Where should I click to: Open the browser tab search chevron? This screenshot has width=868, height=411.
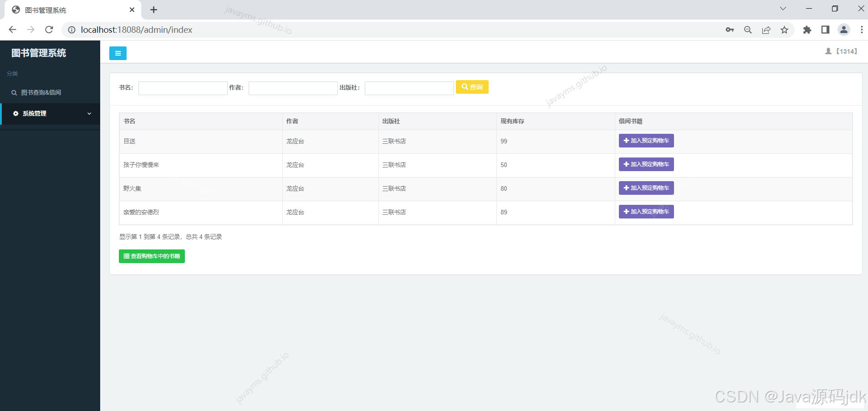782,8
